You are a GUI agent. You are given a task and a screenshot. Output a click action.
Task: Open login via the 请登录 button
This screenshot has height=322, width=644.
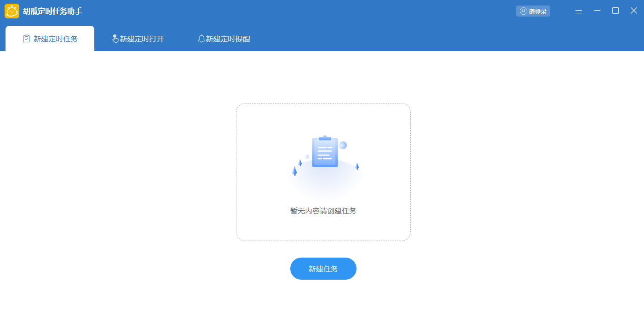(x=533, y=11)
